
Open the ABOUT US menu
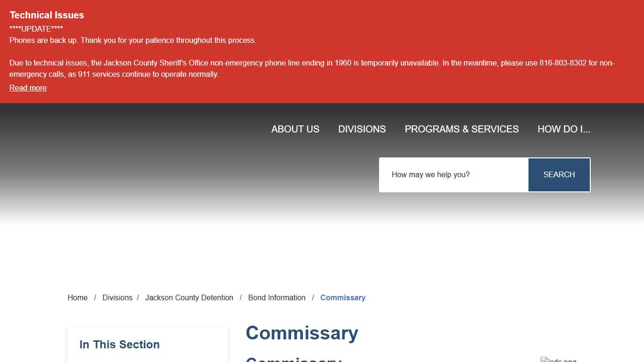295,129
